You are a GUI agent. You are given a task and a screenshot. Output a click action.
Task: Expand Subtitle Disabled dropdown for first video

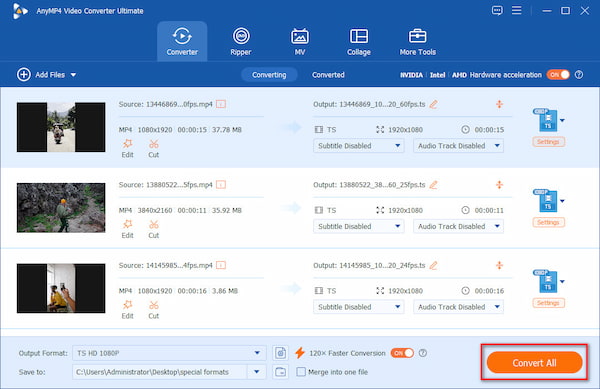click(x=359, y=146)
